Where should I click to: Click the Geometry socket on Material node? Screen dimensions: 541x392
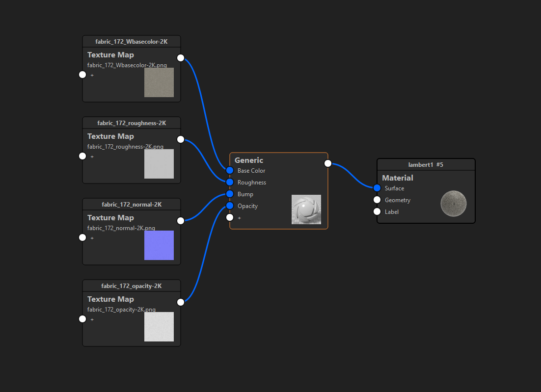point(377,200)
